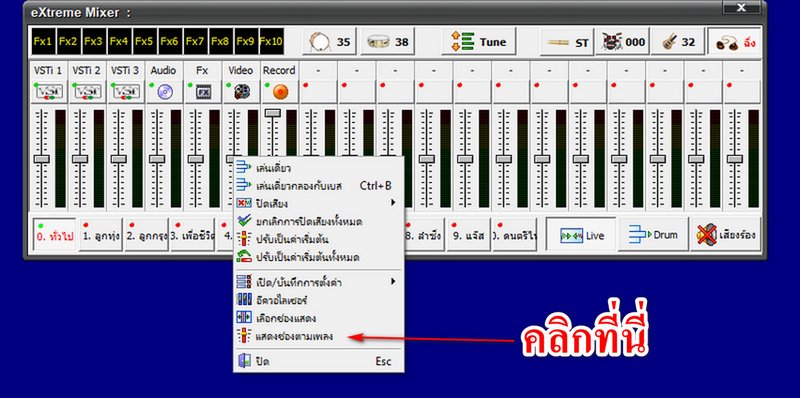Screen dimensions: 800x398
Task: Click the Video channel film reel icon
Action: [241, 92]
